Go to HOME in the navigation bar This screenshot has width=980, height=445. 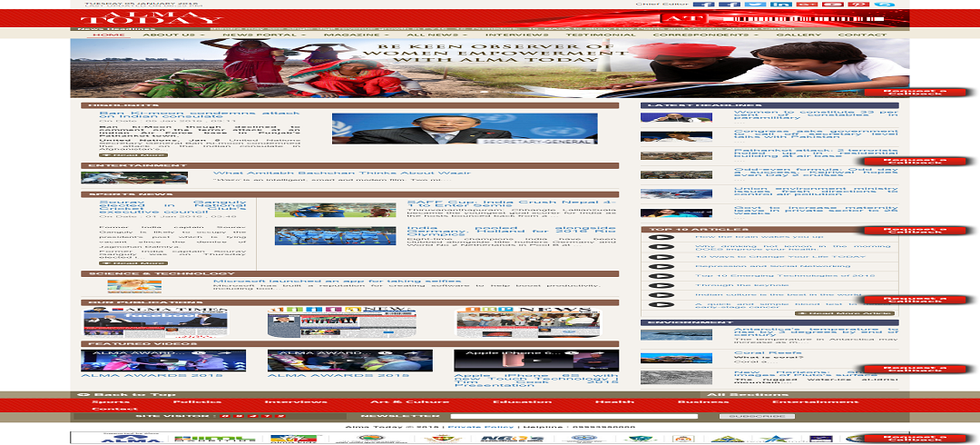click(108, 35)
